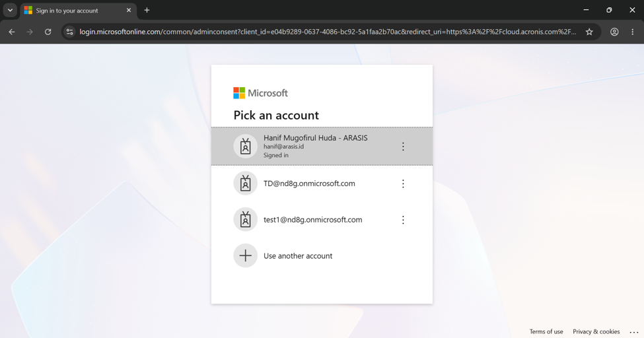Screen dimensions: 644x338
Task: Minimize the browser window
Action: point(586,10)
